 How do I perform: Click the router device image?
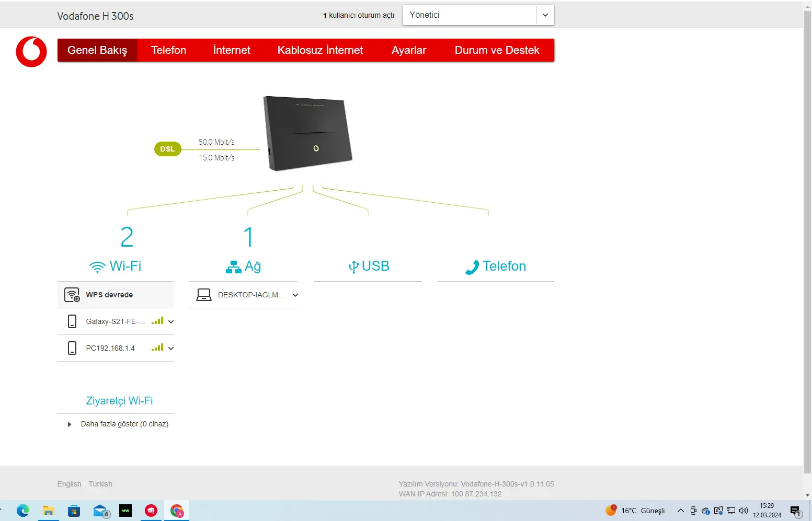pos(307,133)
